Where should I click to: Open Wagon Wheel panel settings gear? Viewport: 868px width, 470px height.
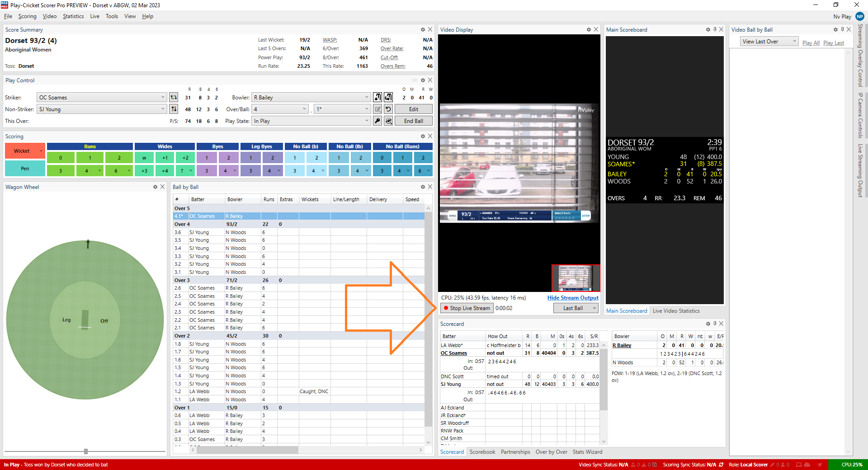tap(155, 187)
